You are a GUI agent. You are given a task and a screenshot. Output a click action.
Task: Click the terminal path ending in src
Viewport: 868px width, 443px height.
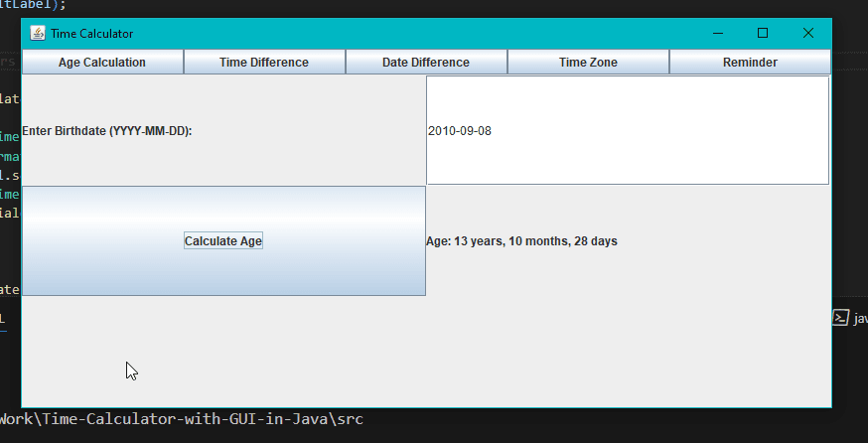(181, 419)
